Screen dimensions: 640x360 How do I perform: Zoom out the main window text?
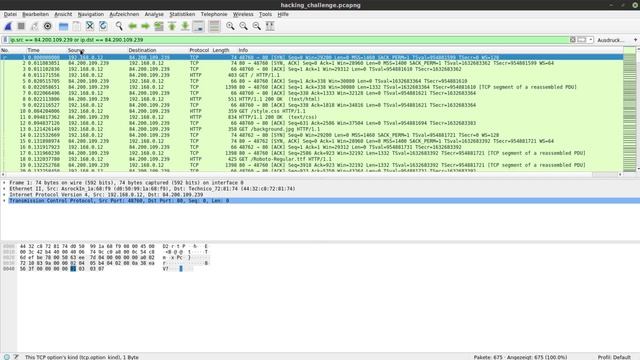(x=243, y=26)
